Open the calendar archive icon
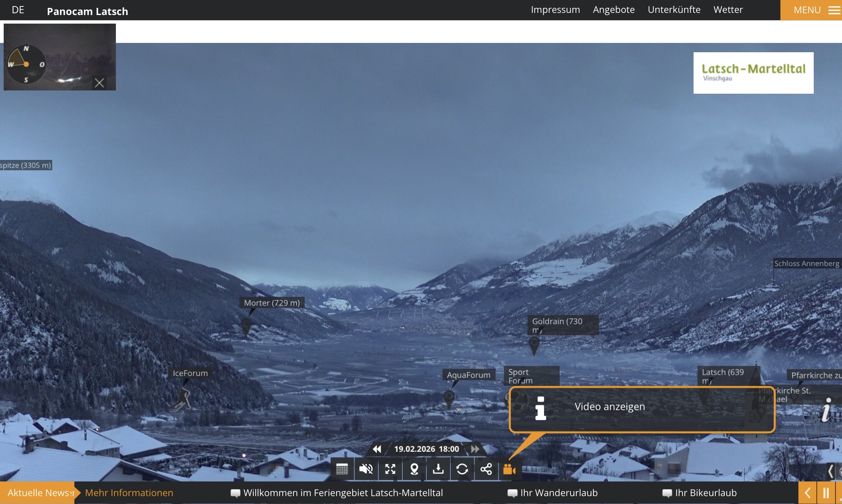 click(x=342, y=469)
